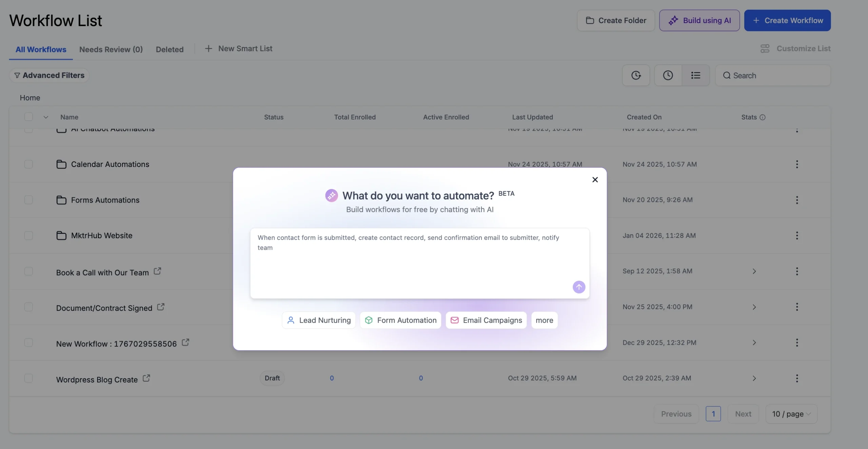Submit the prompt with the purple arrow
The height and width of the screenshot is (449, 868).
[x=579, y=287]
